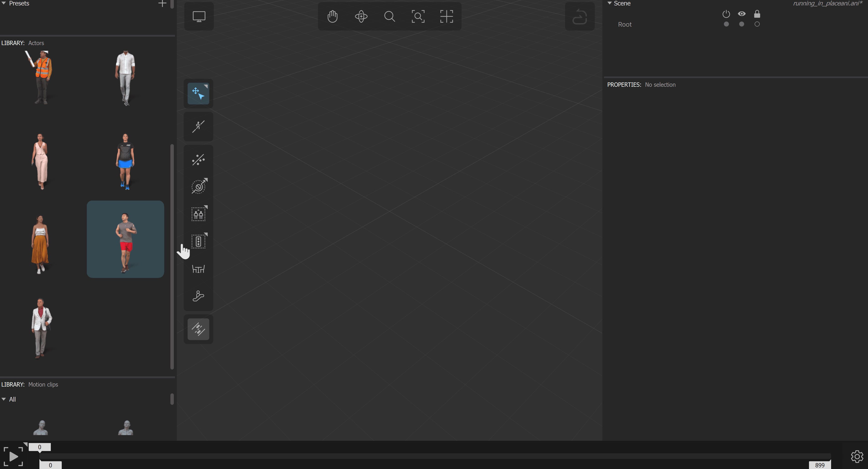
Task: Select the seated table group tool
Action: (x=198, y=269)
